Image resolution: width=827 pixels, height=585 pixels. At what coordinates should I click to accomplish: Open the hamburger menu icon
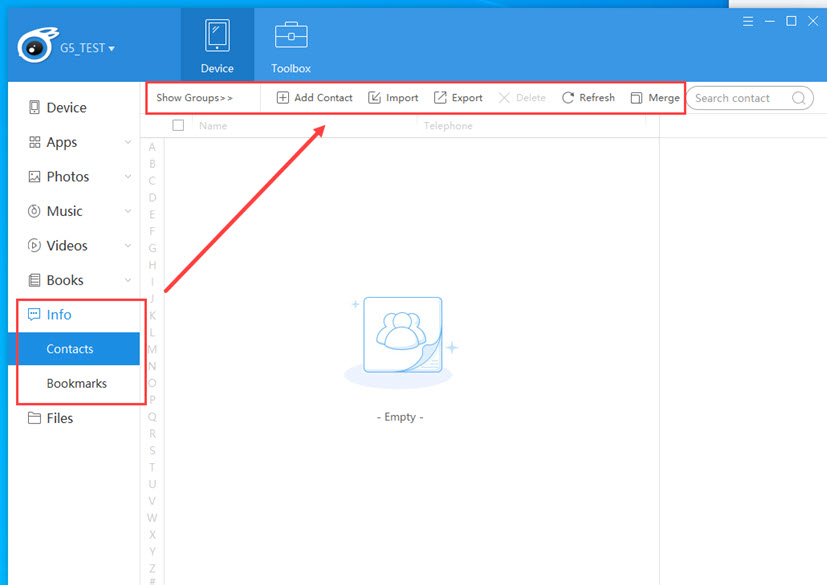tap(748, 21)
